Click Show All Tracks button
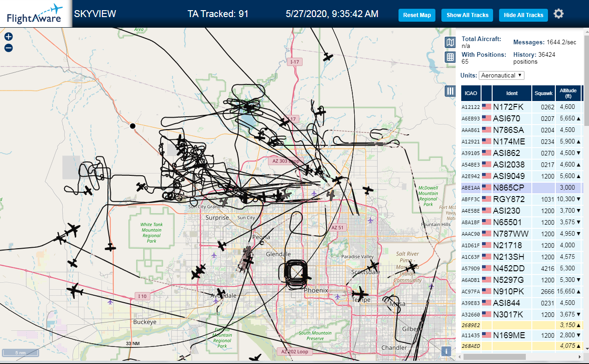589x364 pixels. pos(467,15)
